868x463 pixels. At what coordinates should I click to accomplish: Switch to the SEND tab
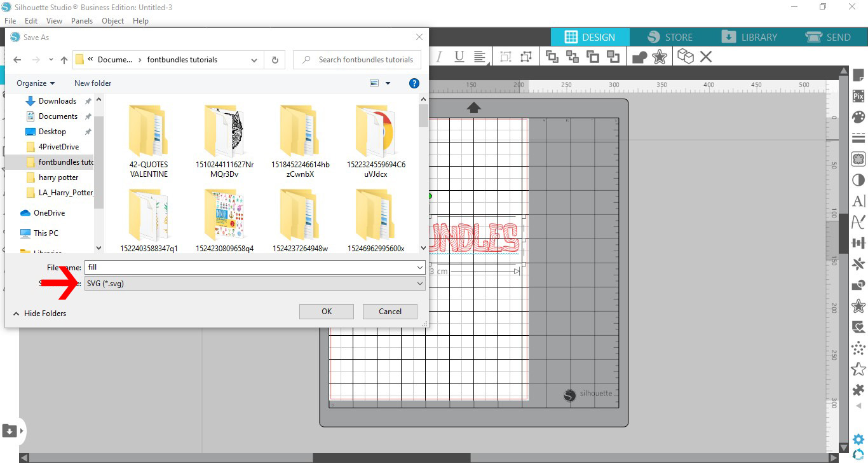pos(828,37)
